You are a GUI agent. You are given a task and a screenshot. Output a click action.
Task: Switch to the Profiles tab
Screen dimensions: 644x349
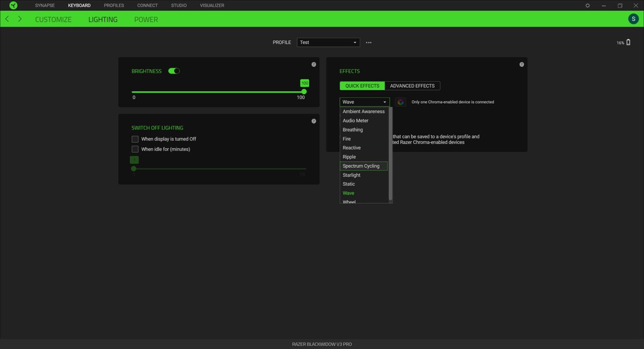(114, 5)
